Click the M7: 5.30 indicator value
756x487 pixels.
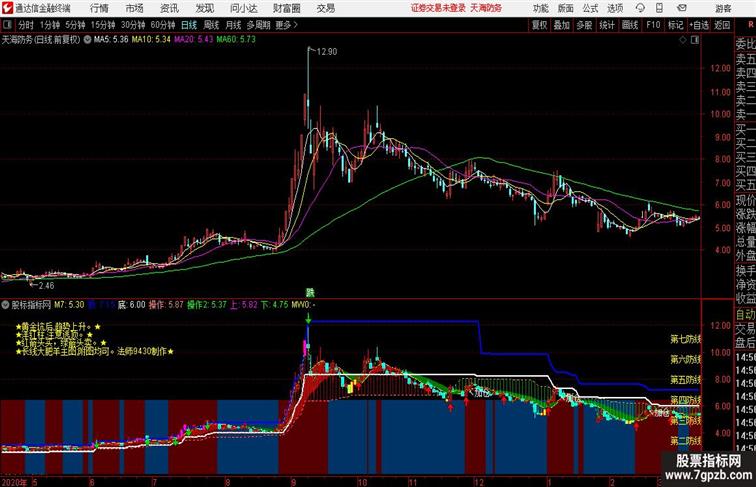tap(69, 305)
